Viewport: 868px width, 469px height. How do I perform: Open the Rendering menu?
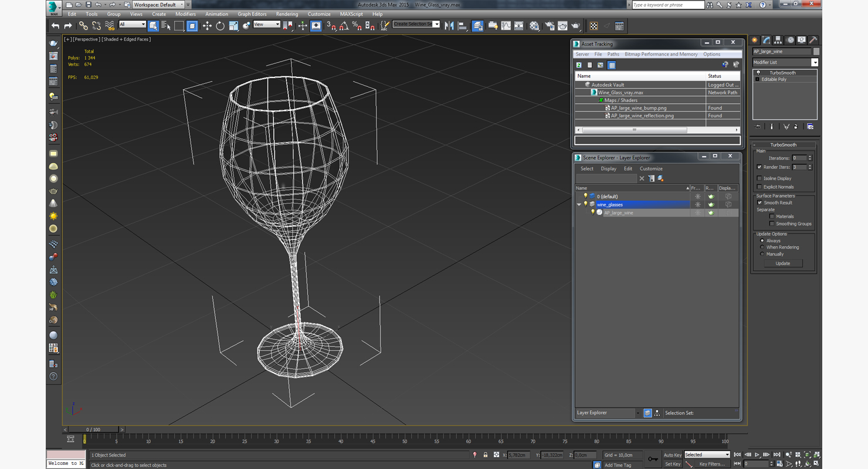pyautogui.click(x=287, y=14)
